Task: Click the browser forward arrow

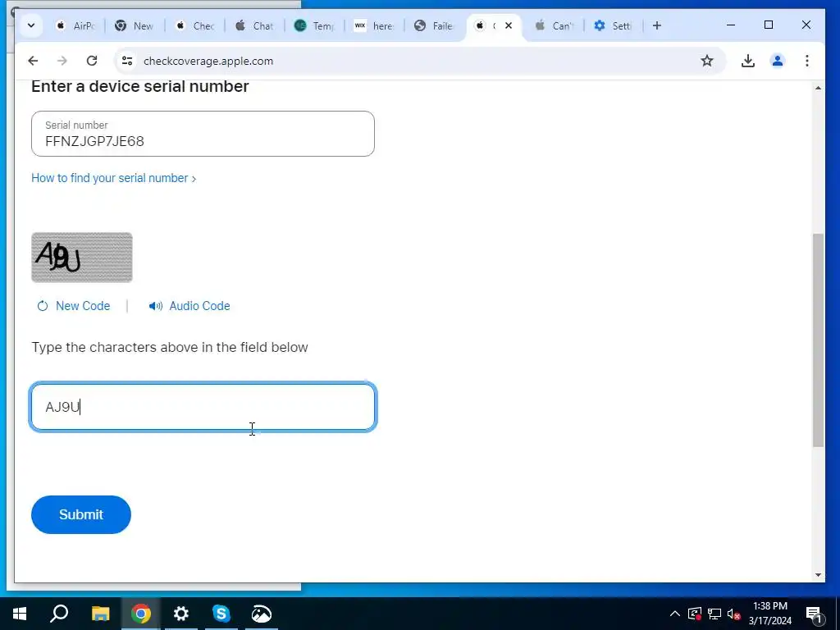Action: point(62,61)
